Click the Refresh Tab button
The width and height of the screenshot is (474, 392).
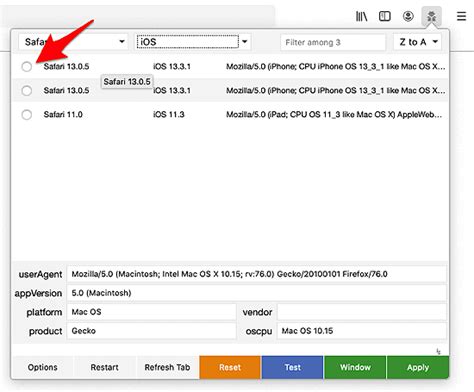coord(167,367)
